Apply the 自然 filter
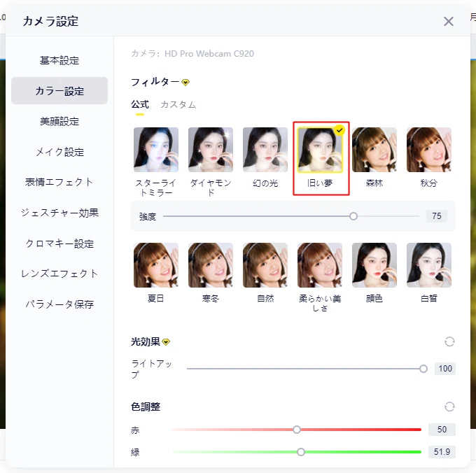This screenshot has height=473, width=476. pyautogui.click(x=265, y=265)
